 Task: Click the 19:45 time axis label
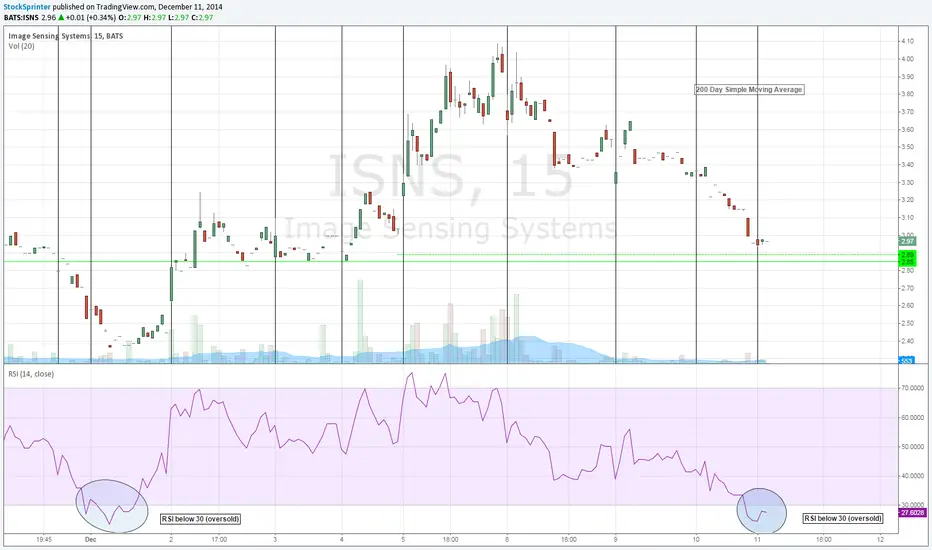(x=44, y=540)
